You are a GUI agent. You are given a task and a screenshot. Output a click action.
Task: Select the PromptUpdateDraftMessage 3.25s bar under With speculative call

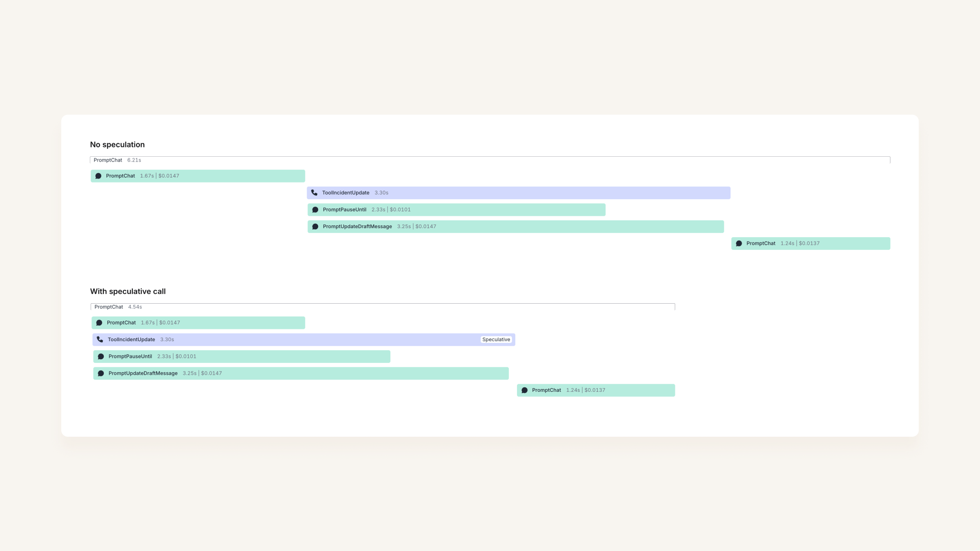tap(301, 373)
